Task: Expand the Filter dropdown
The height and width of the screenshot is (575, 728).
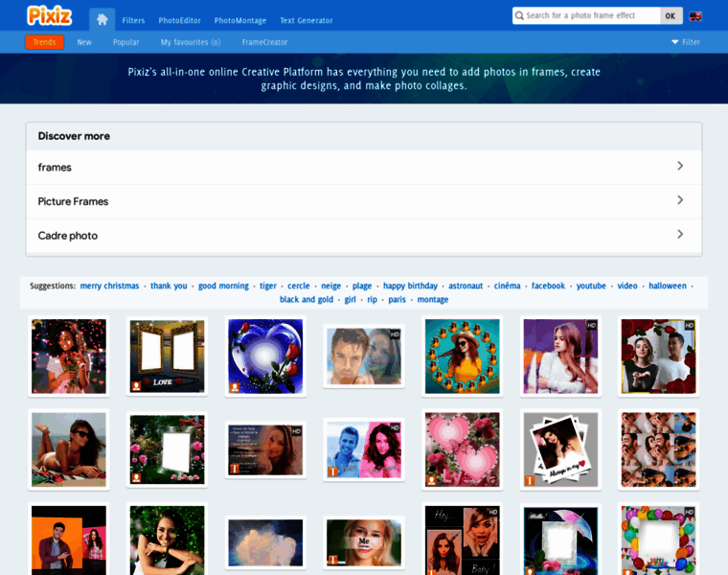Action: click(x=686, y=42)
